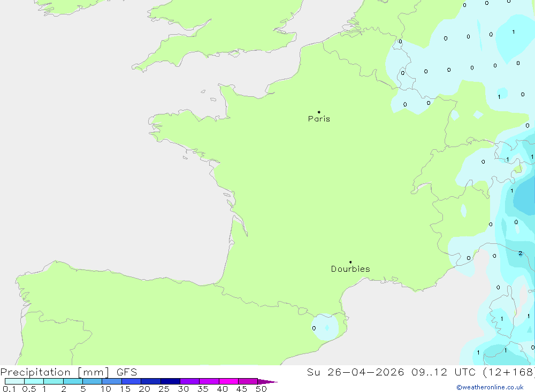Click the legend label '10'
Viewport: 535px width, 392px height.
(105, 389)
